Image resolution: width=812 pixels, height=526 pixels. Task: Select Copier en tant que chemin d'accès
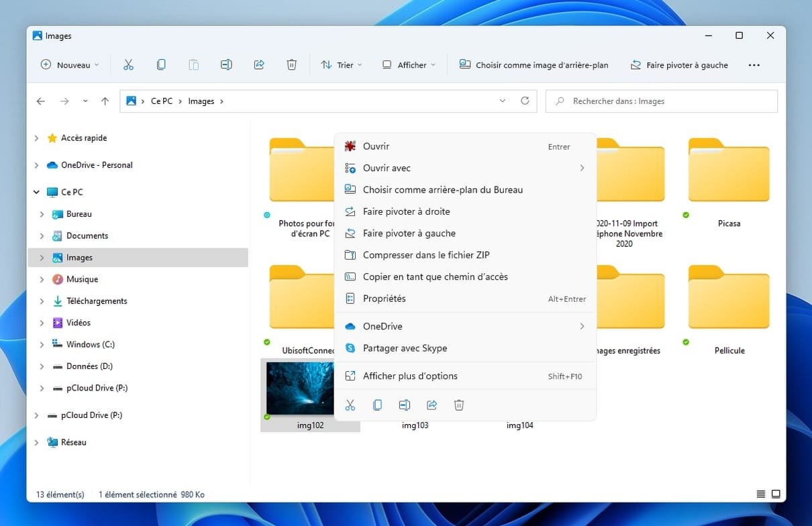(465, 277)
